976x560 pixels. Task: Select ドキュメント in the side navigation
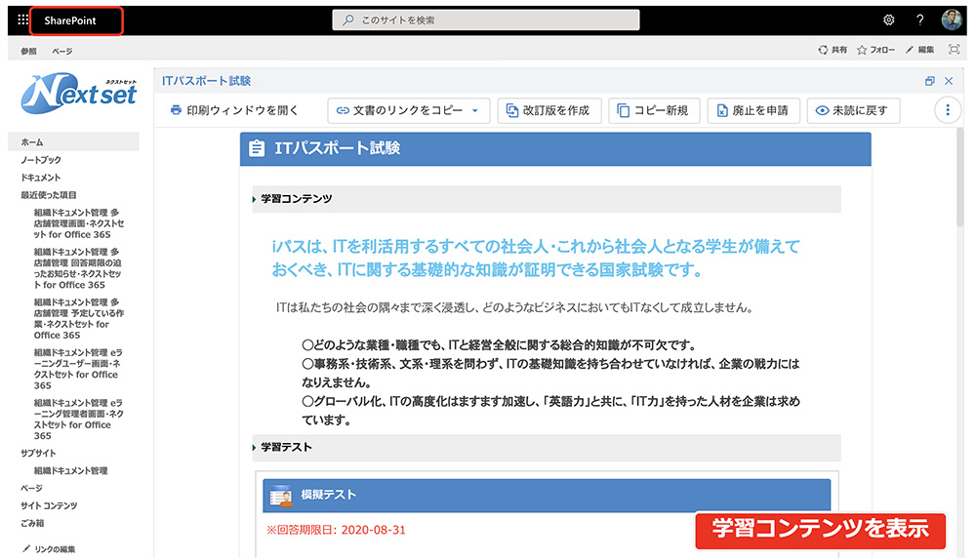[x=41, y=178]
